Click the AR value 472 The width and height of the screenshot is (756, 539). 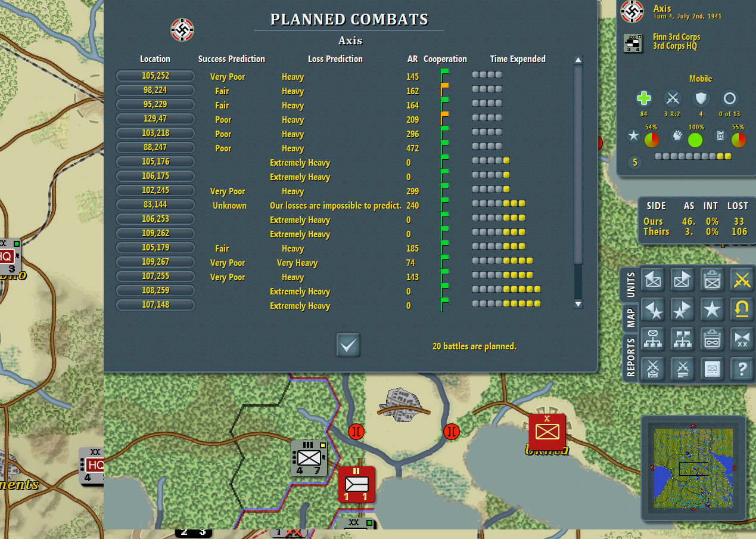click(412, 148)
